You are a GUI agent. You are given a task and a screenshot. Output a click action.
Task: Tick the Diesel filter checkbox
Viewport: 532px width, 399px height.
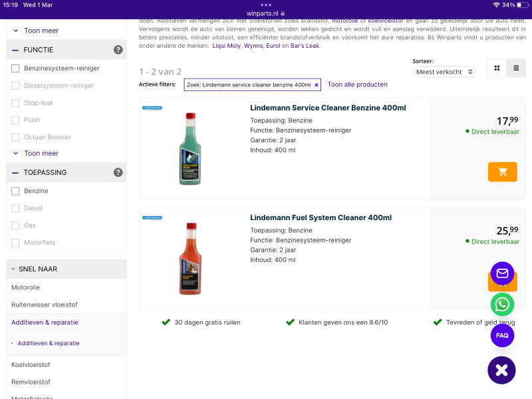coord(15,208)
